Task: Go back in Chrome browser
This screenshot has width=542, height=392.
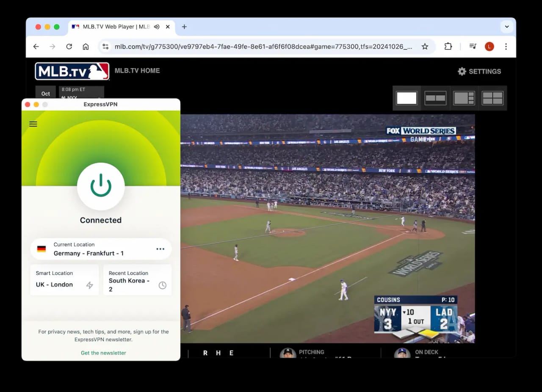Action: pyautogui.click(x=36, y=47)
